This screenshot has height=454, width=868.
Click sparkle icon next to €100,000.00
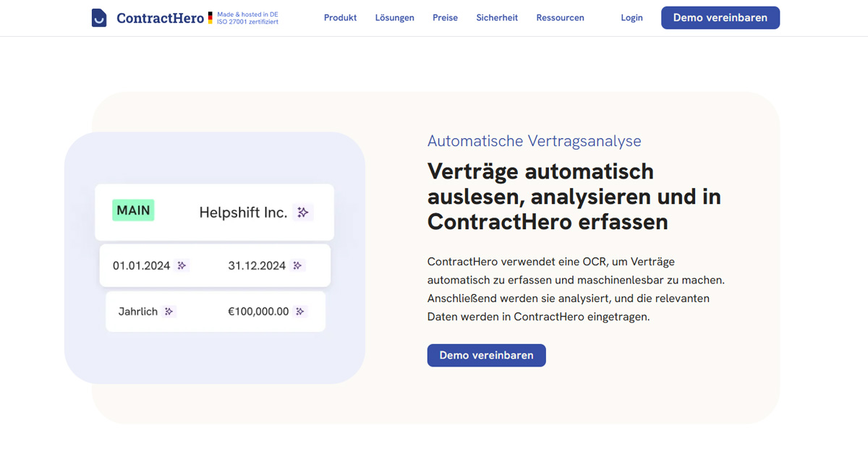pos(301,312)
